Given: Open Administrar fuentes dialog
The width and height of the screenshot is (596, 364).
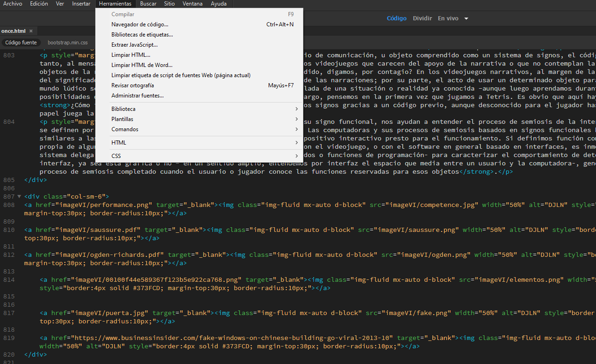Looking at the screenshot, I should click(137, 96).
